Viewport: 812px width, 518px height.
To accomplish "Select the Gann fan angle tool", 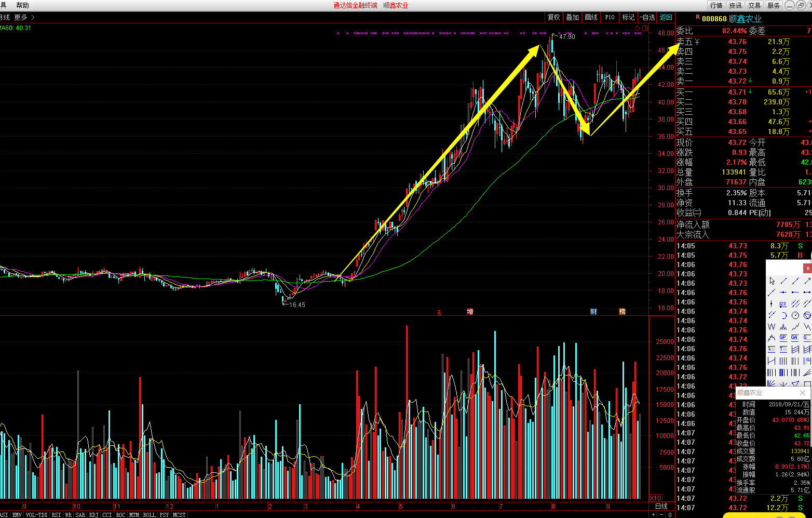I will click(772, 383).
